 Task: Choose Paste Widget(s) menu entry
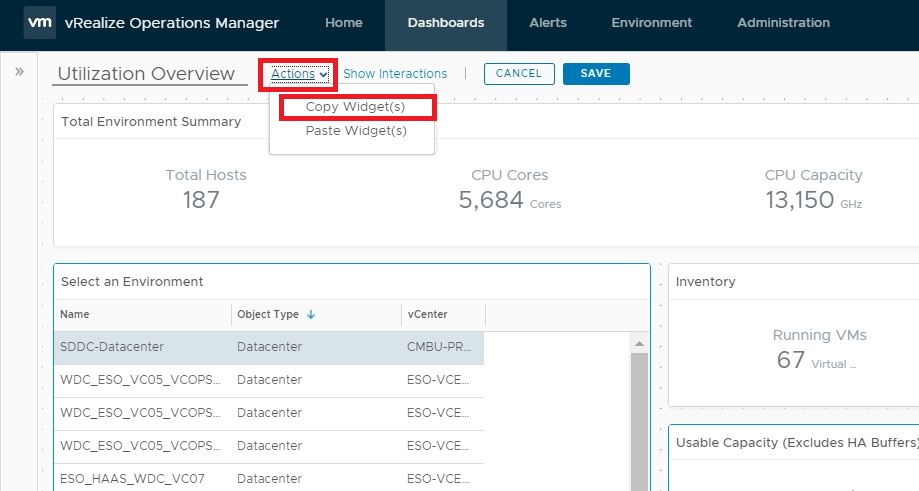(x=356, y=131)
